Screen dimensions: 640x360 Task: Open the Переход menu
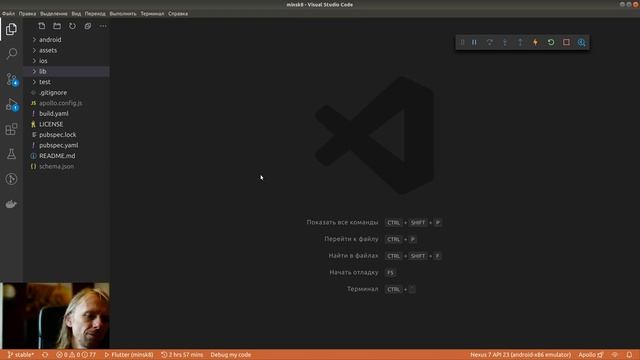tap(95, 13)
